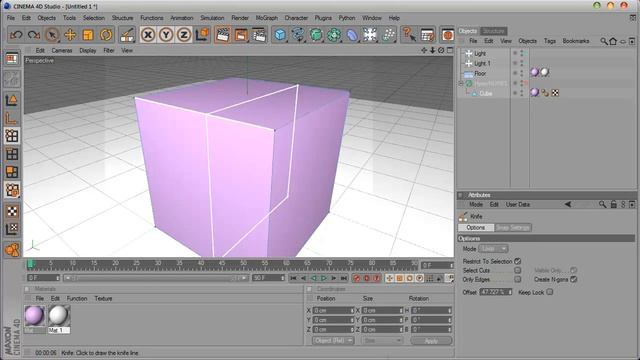Switch to the Structure tab
Screen dimensions: 640x360
point(493,31)
